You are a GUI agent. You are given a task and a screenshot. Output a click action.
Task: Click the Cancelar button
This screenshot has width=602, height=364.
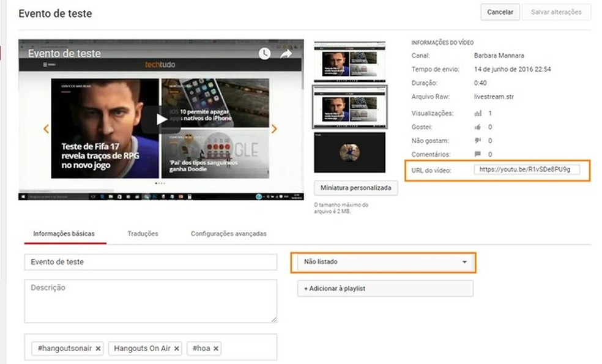pos(499,12)
